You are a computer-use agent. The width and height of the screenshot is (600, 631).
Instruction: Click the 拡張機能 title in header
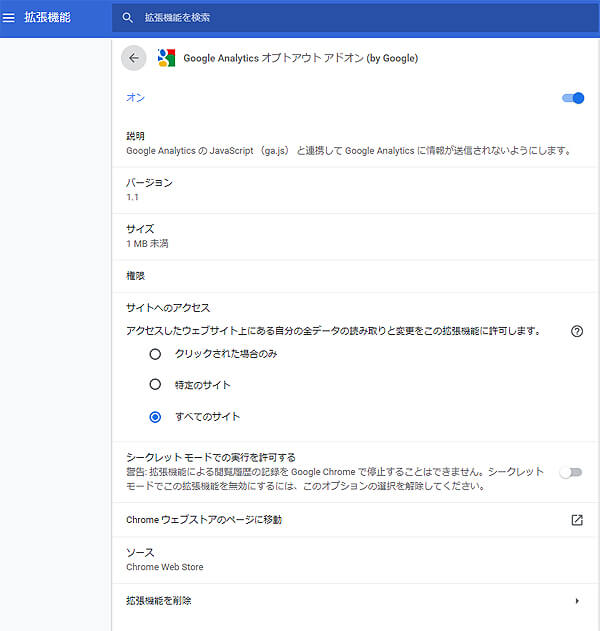47,17
